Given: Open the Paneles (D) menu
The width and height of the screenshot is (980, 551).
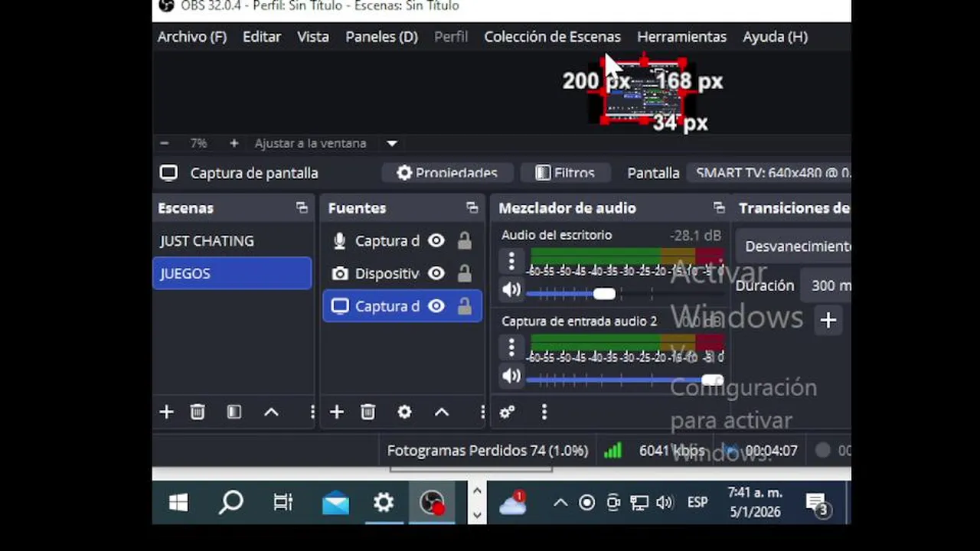Looking at the screenshot, I should click(x=381, y=37).
